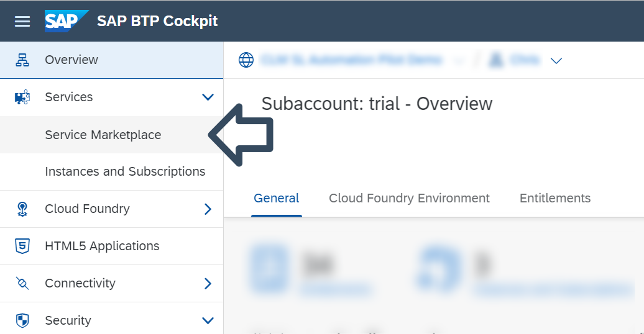Click the Subaccount: trial - Overview heading
This screenshot has width=644, height=334.
[377, 104]
